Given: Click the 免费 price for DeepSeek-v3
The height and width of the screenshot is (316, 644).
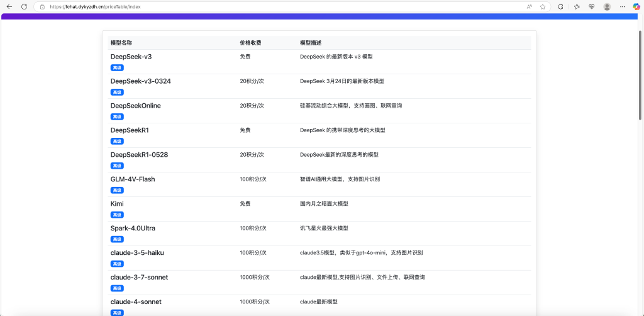Looking at the screenshot, I should click(245, 57).
